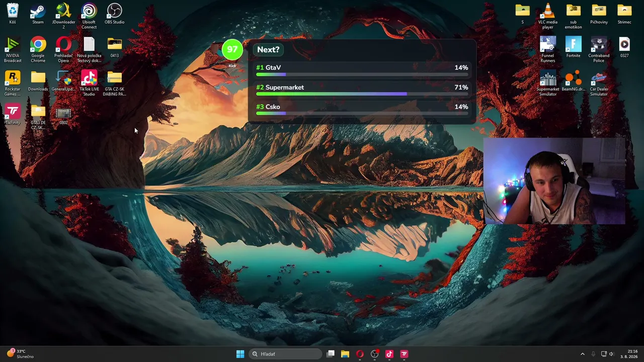
Task: Select the Car Dealer Simulator shortcut
Action: pyautogui.click(x=599, y=83)
